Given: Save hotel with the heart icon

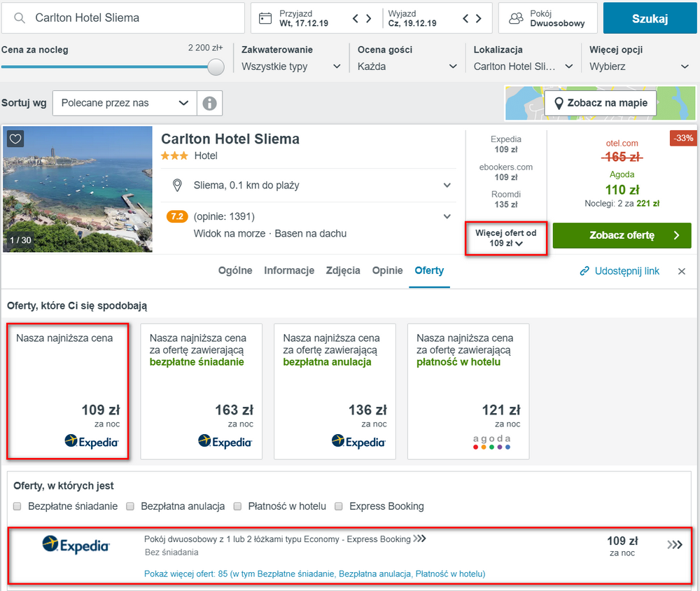Looking at the screenshot, I should pos(15,139).
